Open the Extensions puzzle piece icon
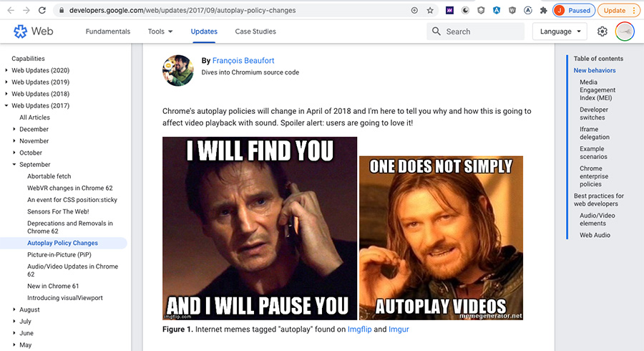The width and height of the screenshot is (644, 351). 543,10
